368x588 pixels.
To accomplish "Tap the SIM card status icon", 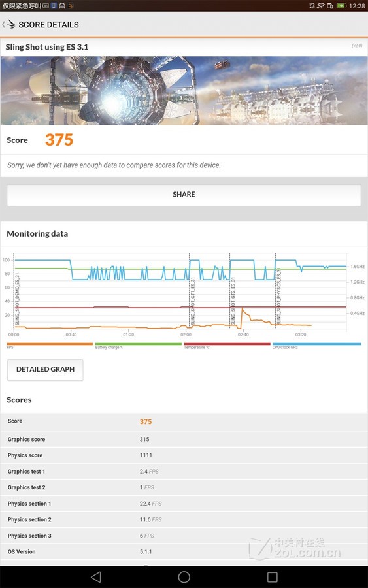I will pyautogui.click(x=331, y=6).
